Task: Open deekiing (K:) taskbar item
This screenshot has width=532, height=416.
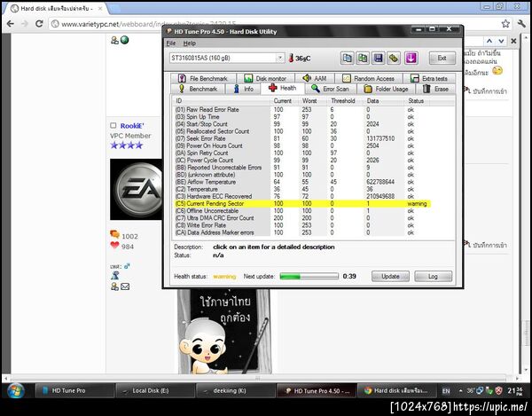Action: pyautogui.click(x=236, y=390)
